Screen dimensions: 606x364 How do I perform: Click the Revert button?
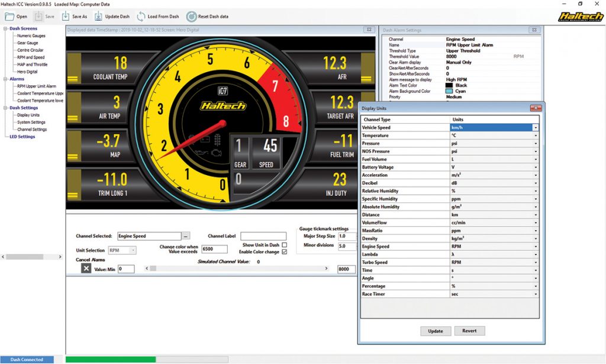[469, 331]
